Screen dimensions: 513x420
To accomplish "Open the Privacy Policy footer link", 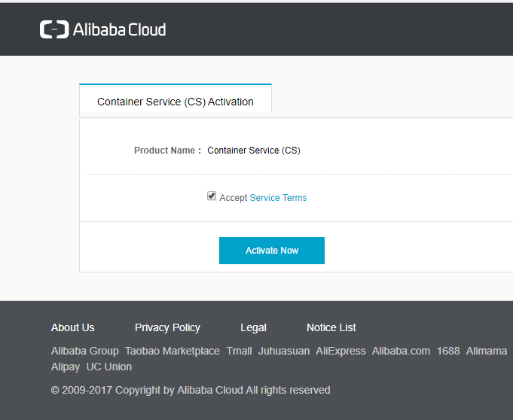I will coord(167,327).
